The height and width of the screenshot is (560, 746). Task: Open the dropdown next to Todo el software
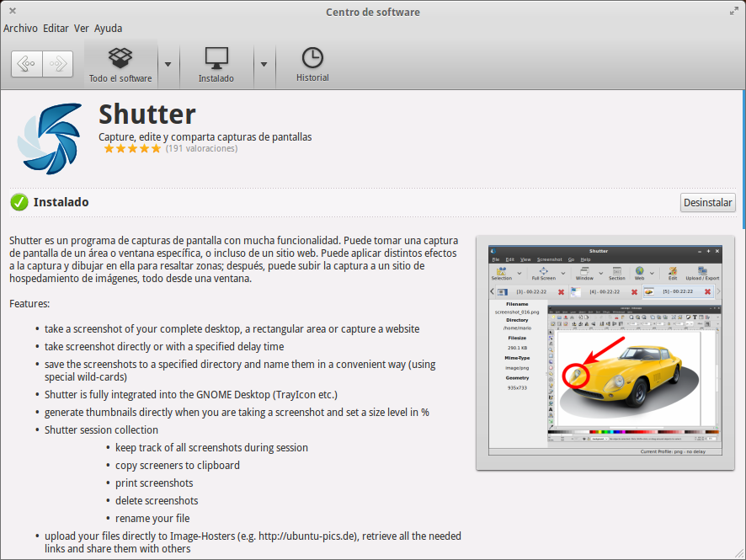(168, 64)
